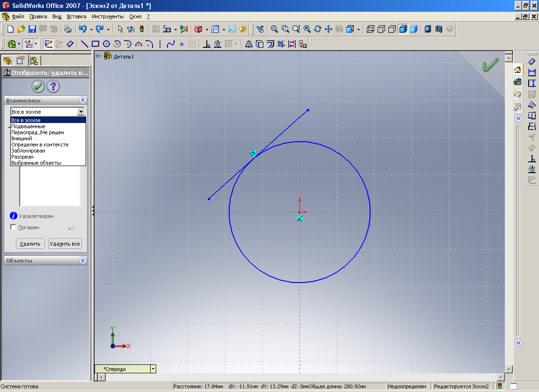Select the Rectangle sketch tool
539x392 pixels.
(x=95, y=44)
